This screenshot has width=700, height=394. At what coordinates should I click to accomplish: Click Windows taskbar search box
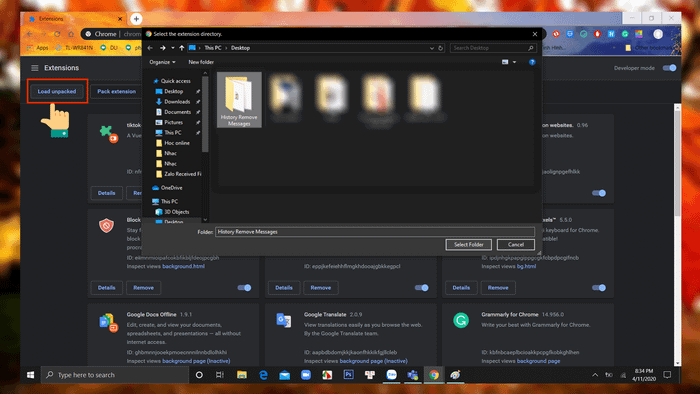pos(115,375)
